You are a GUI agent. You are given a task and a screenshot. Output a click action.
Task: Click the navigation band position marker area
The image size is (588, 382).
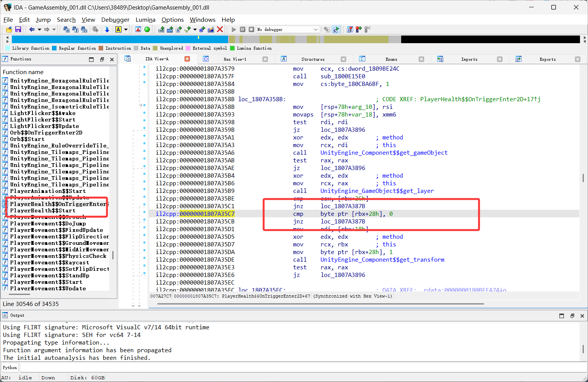tap(198, 37)
